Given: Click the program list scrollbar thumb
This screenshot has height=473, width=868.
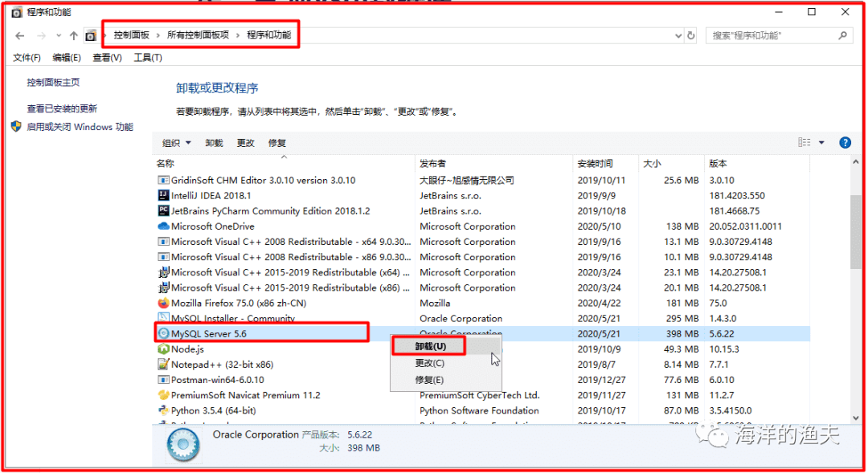Looking at the screenshot, I should click(x=856, y=231).
